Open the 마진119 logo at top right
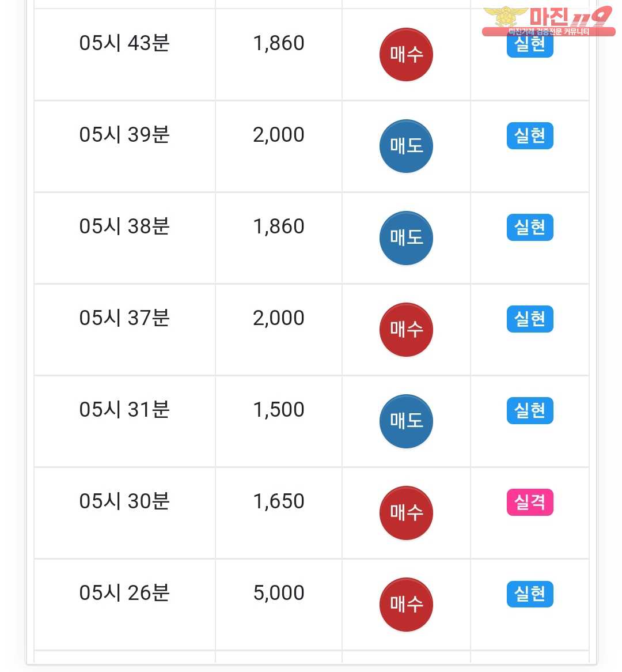Viewport: 622px width, 672px height. tap(549, 21)
